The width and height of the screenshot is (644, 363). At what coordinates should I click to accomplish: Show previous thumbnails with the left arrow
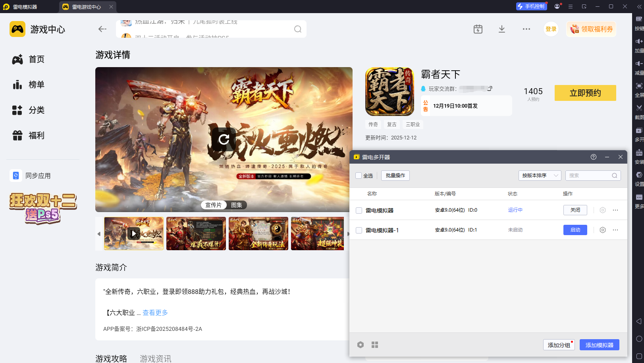[99, 234]
